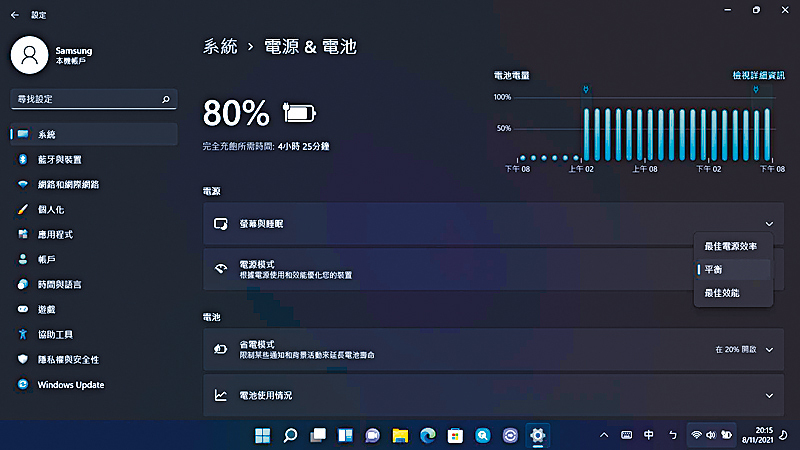Screen dimensions: 800x450
Task: Click the Wi-Fi tray icon
Action: [696, 435]
